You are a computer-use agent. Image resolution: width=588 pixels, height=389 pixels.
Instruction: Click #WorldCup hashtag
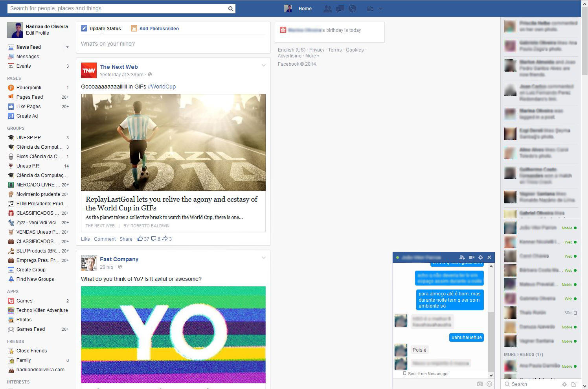(x=162, y=87)
